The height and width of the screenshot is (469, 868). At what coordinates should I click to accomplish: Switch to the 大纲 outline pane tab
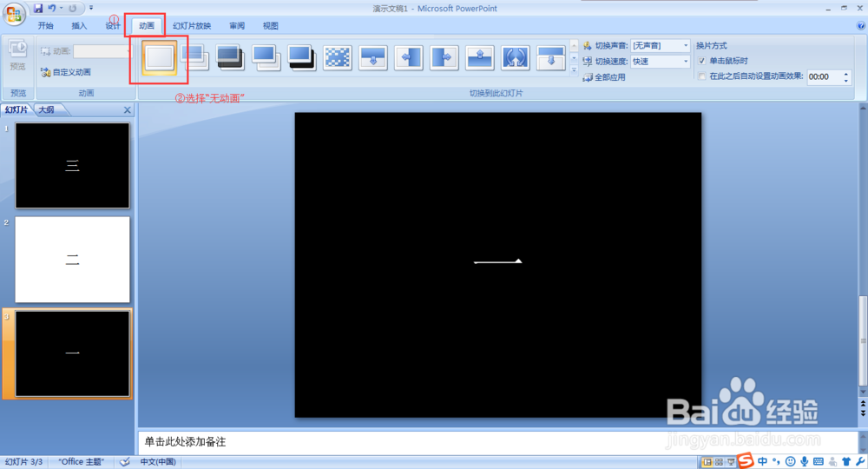(47, 109)
